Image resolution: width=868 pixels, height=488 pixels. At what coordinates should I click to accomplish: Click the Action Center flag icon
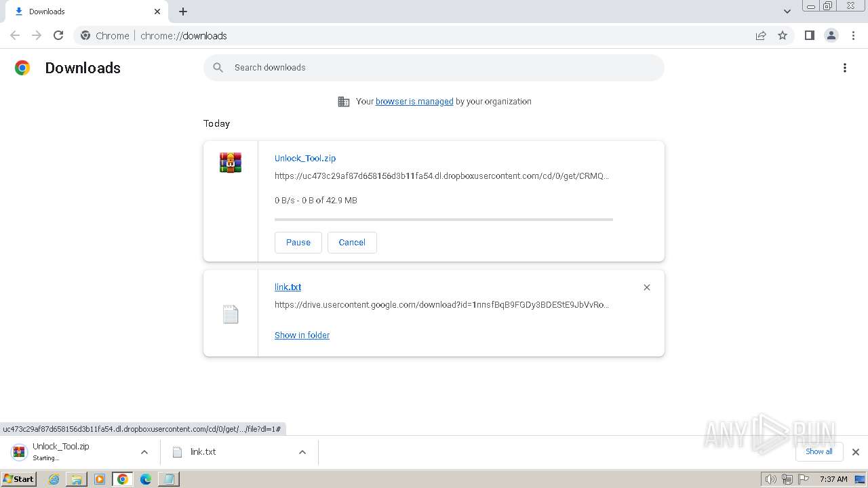pyautogui.click(x=804, y=479)
